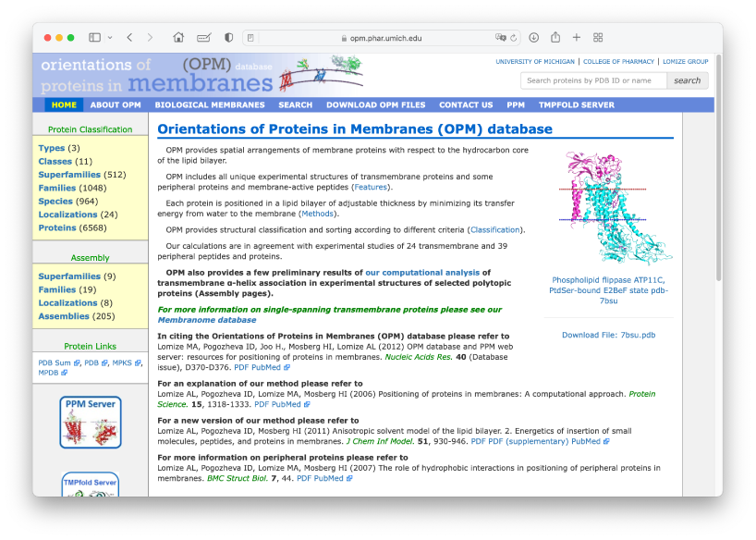Open Localizations (8) under Assembly
Screen dimensions: 756x540
pos(67,303)
